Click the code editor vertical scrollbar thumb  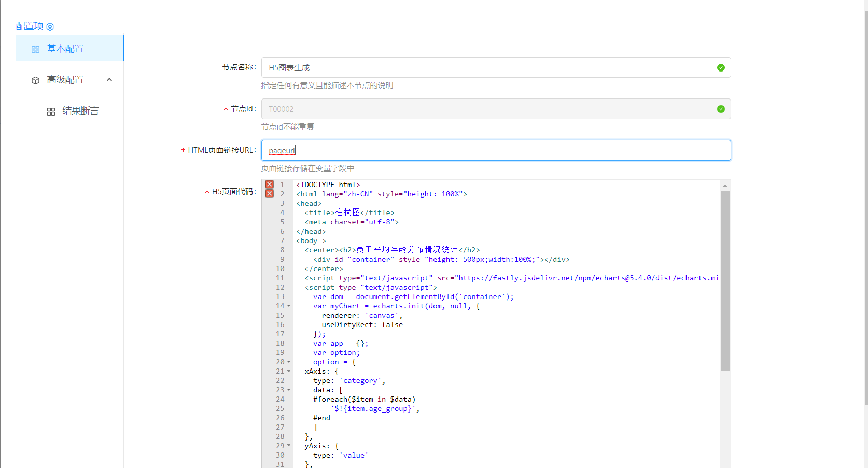click(725, 280)
